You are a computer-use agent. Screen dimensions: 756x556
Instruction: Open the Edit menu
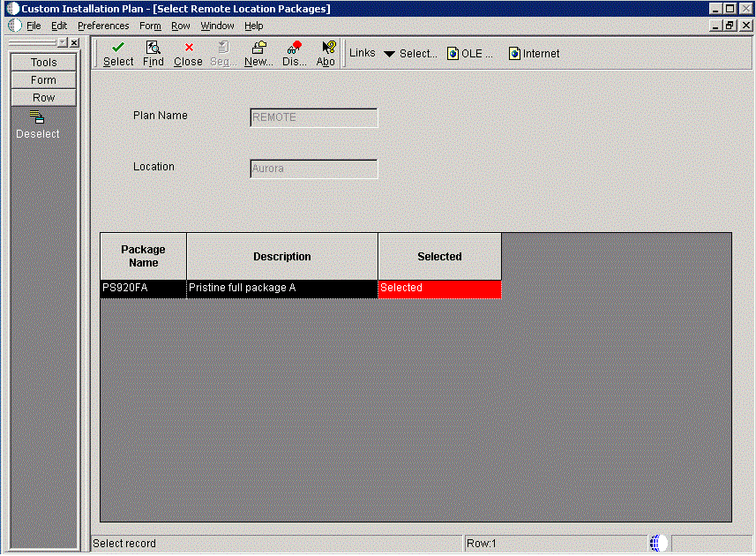(59, 26)
